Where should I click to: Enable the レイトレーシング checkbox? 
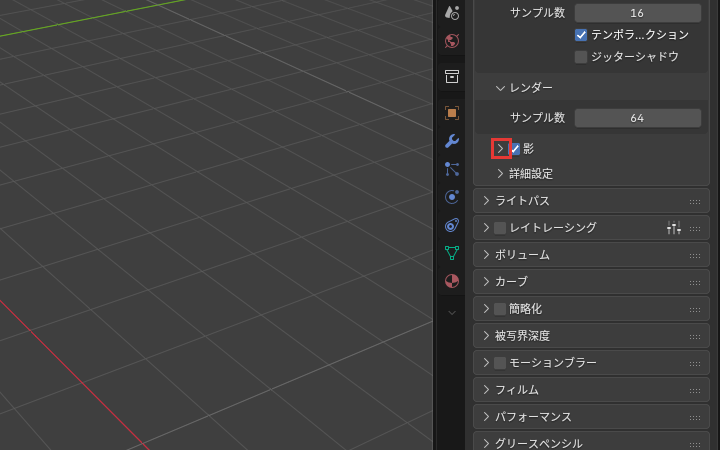pos(500,228)
